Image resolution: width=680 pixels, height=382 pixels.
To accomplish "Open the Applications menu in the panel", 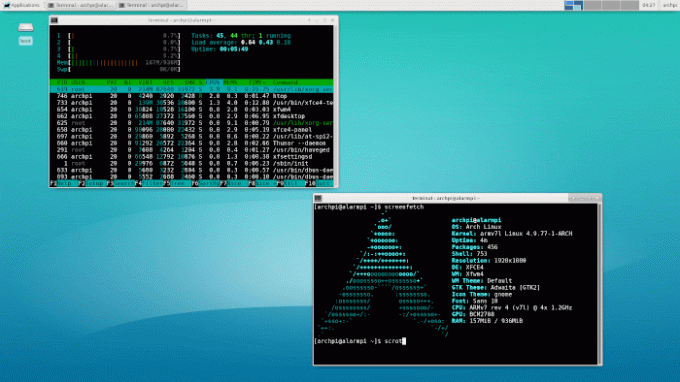I will point(21,5).
